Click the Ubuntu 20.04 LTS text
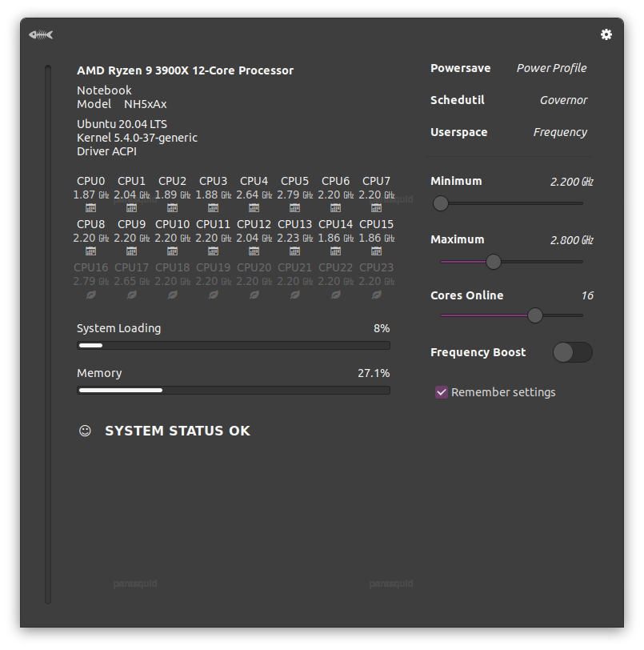The width and height of the screenshot is (644, 650). tap(122, 124)
